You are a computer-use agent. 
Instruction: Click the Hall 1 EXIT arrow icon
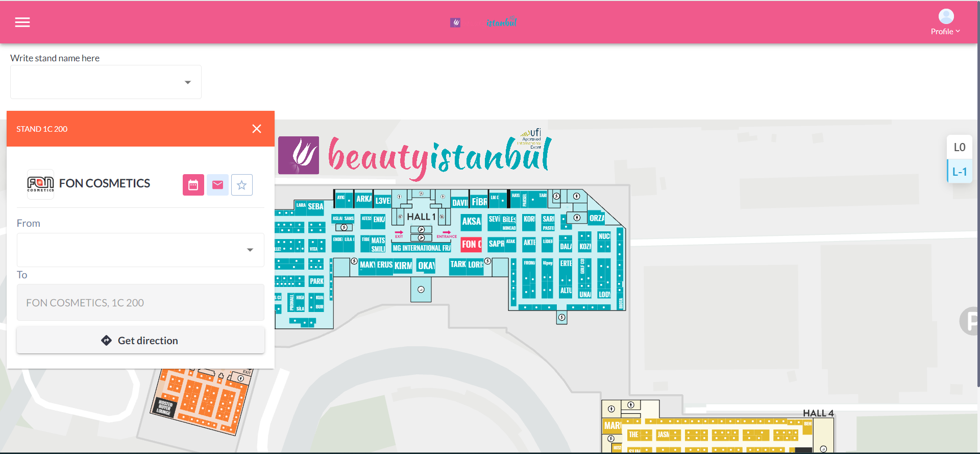tap(399, 233)
